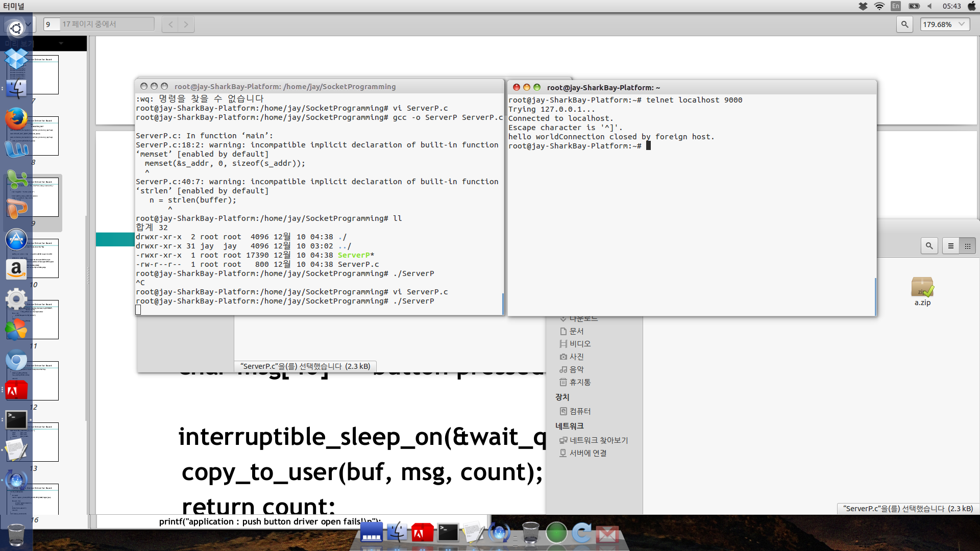Viewport: 980px width, 551px height.
Task: Click the last ./ServerP command line
Action: coord(285,301)
